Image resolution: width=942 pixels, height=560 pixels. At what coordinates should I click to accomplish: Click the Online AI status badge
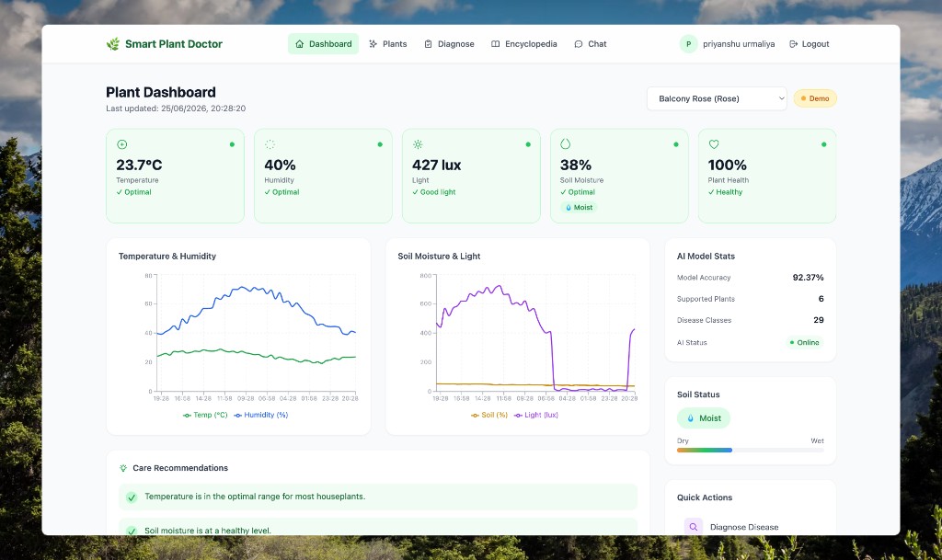click(x=804, y=342)
